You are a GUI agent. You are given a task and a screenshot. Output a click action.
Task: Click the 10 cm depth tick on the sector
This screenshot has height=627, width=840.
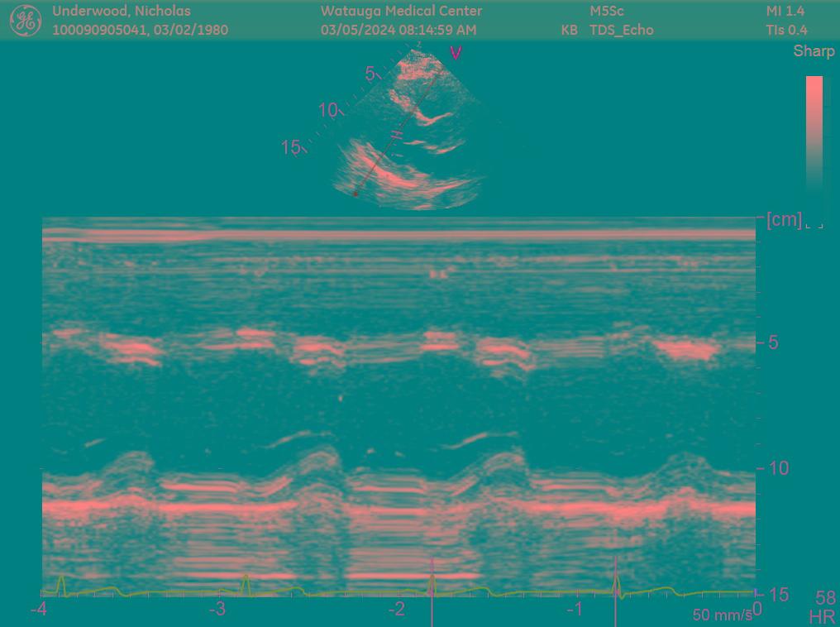tap(329, 110)
